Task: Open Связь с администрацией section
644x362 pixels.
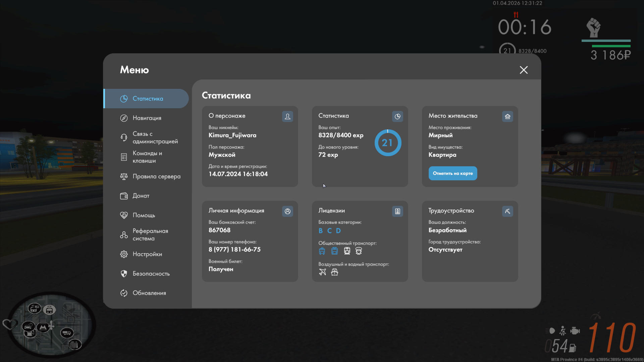Action: [155, 137]
